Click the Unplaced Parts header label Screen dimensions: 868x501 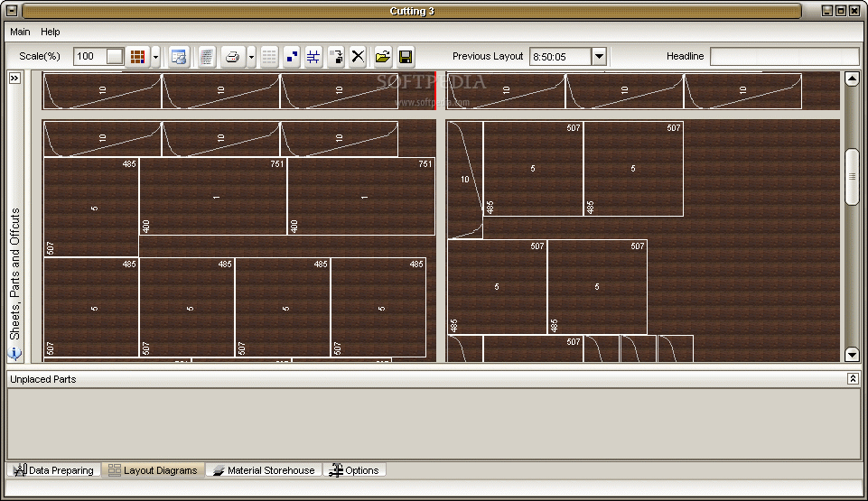tap(42, 379)
